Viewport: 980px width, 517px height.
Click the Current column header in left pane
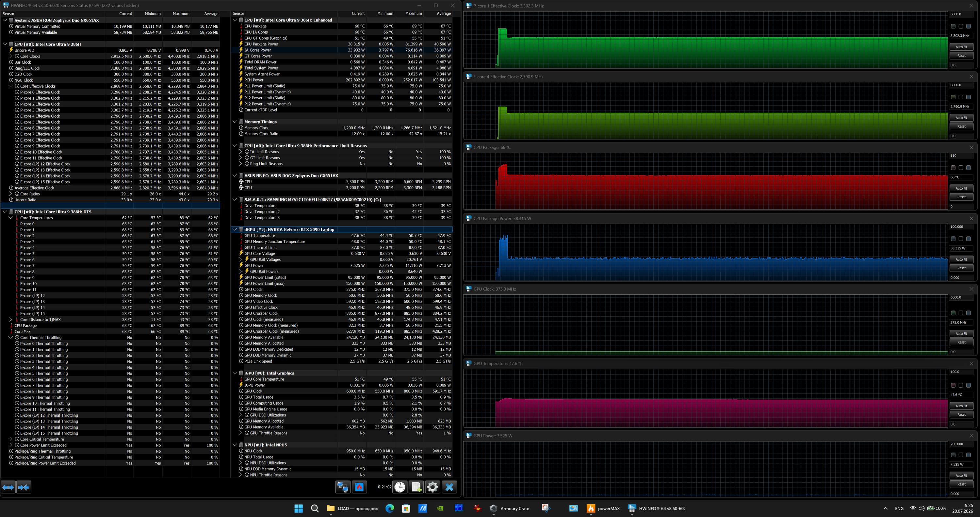click(x=119, y=14)
